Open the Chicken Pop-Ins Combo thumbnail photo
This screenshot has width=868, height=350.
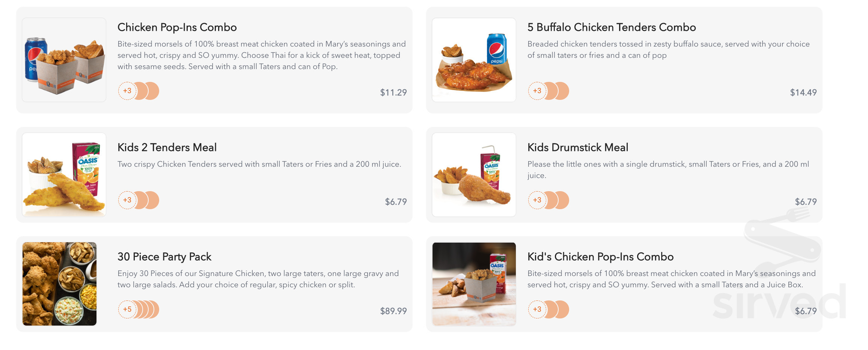63,59
